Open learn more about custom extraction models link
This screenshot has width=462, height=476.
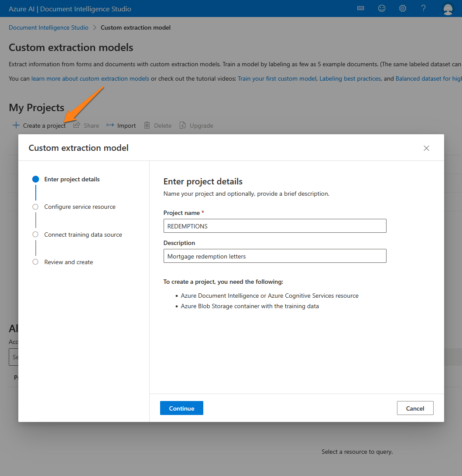point(90,78)
